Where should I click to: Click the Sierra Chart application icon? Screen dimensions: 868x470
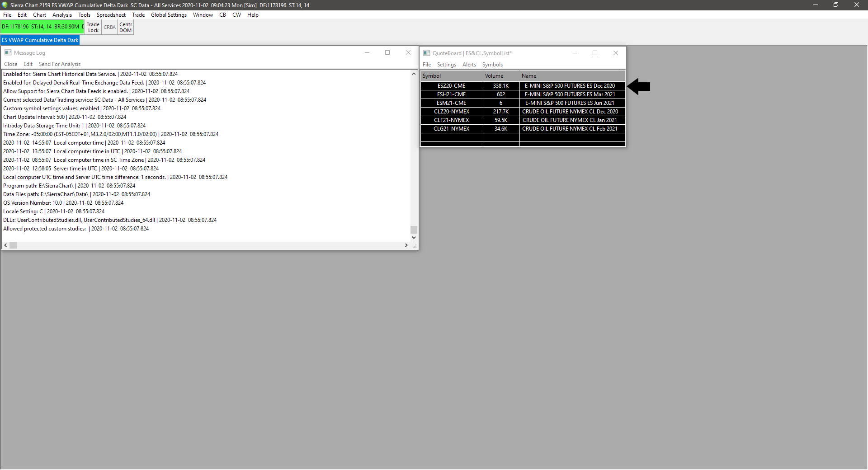(5, 5)
